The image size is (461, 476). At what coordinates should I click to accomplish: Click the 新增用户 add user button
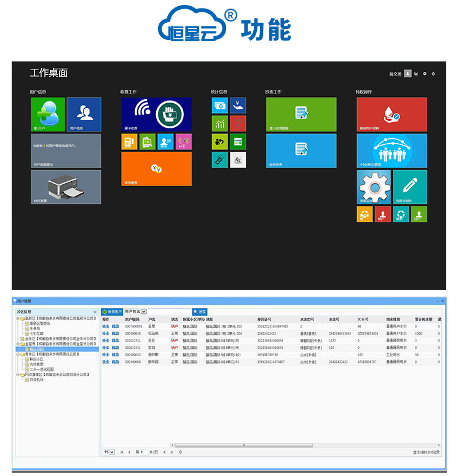(x=112, y=312)
